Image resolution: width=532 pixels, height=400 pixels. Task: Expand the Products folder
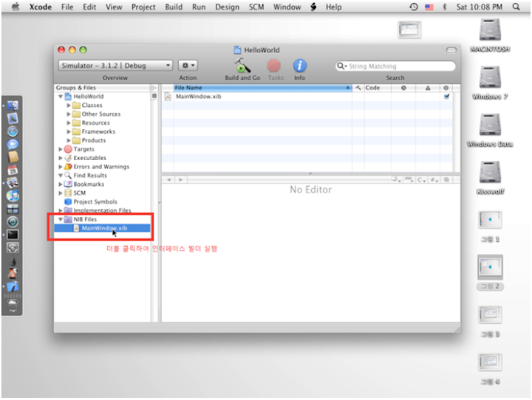[69, 140]
